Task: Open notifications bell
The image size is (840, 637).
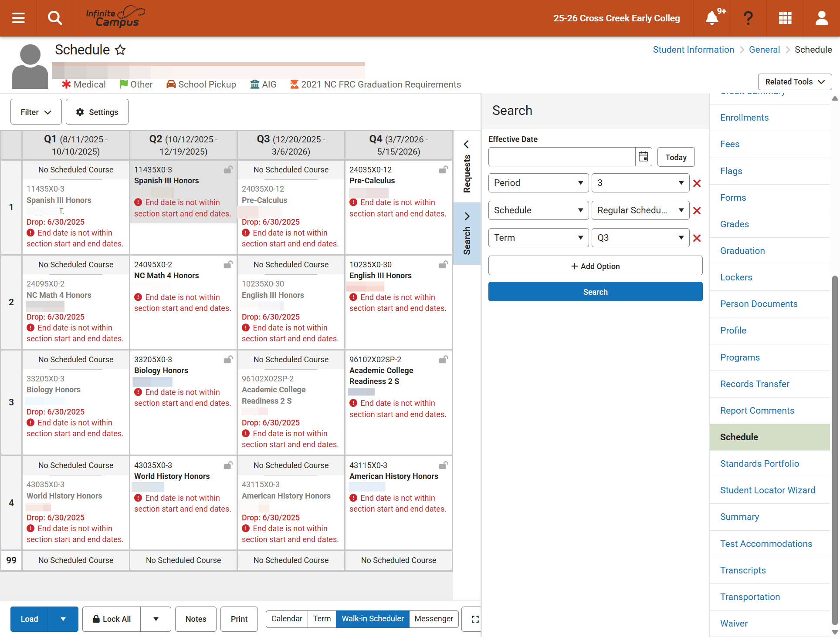Action: click(x=712, y=18)
